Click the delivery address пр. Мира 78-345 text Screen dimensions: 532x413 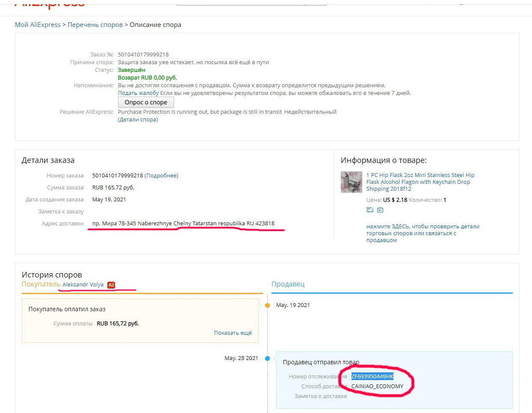point(183,224)
